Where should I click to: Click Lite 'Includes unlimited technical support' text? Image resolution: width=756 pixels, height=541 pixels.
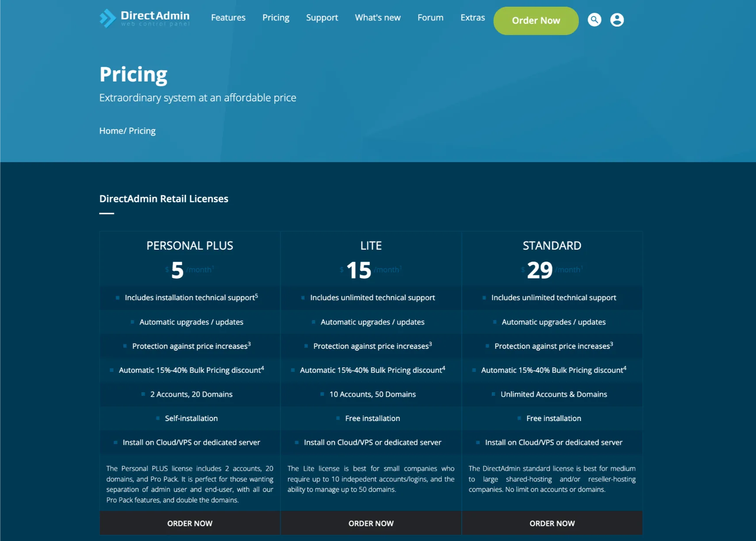click(372, 298)
